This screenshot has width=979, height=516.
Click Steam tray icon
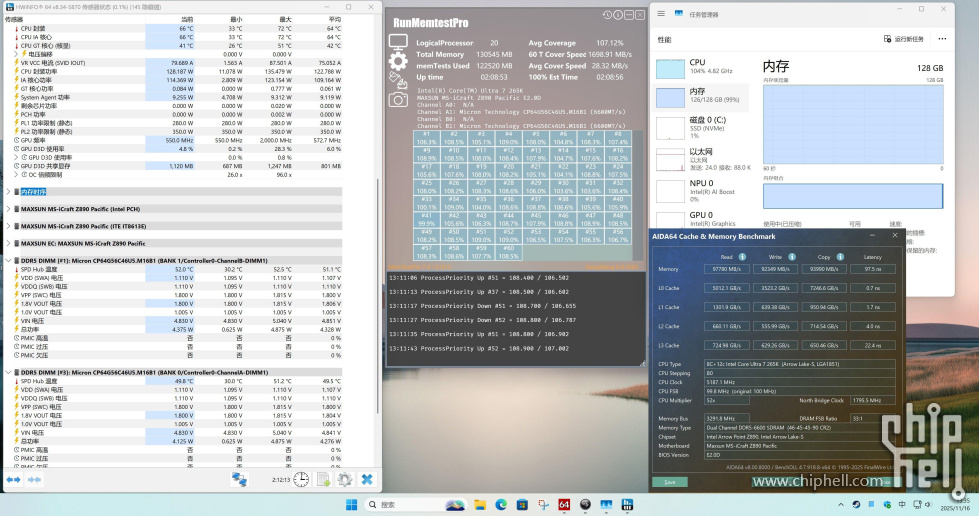click(x=856, y=504)
